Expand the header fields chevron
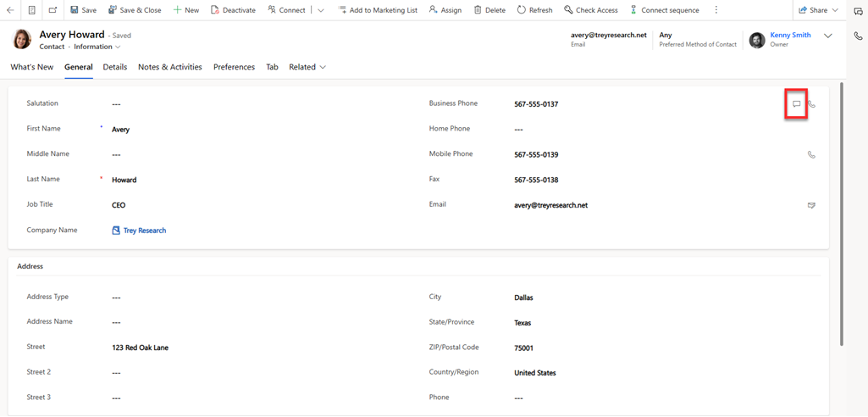 (828, 36)
